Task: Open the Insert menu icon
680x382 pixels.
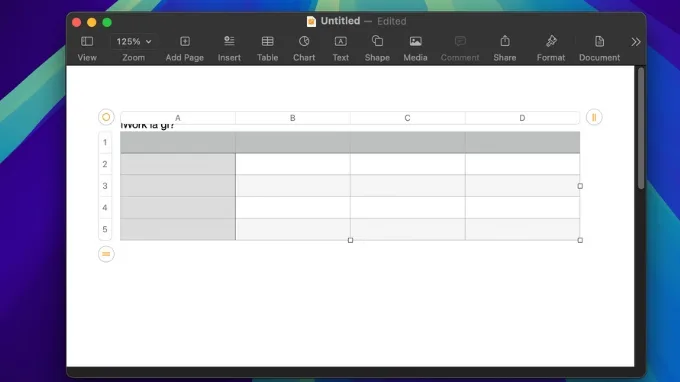Action: pyautogui.click(x=229, y=42)
